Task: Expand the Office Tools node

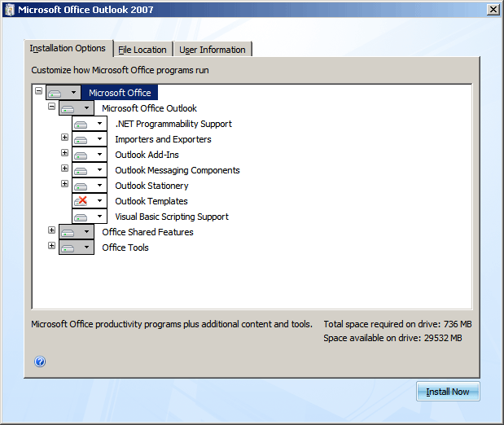Action: click(x=51, y=245)
